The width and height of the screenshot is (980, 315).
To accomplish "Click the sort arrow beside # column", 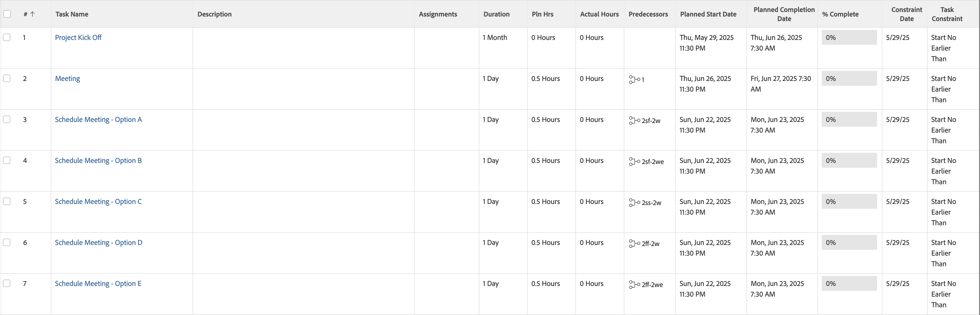I will (32, 14).
